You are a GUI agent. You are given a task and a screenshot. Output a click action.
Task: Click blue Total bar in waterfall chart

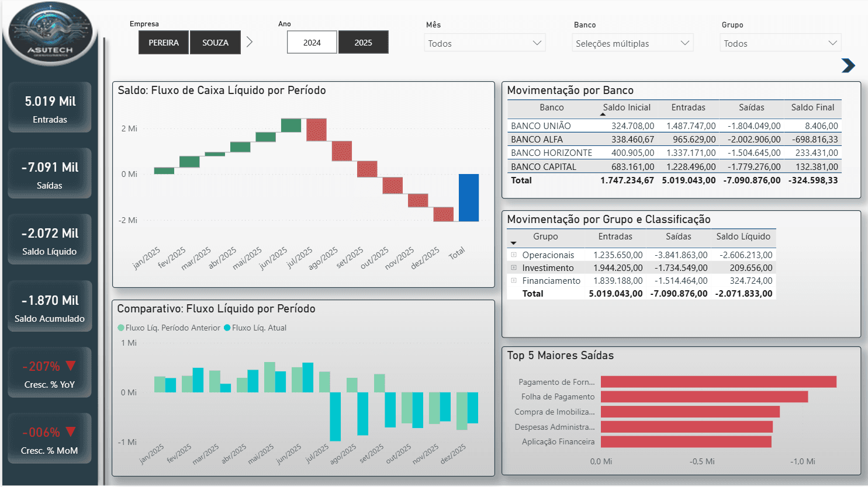click(469, 198)
